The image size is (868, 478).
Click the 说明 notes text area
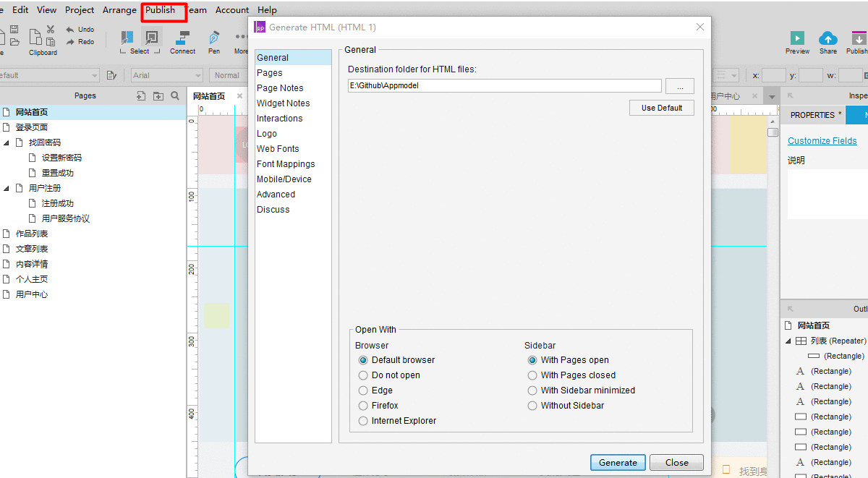827,194
